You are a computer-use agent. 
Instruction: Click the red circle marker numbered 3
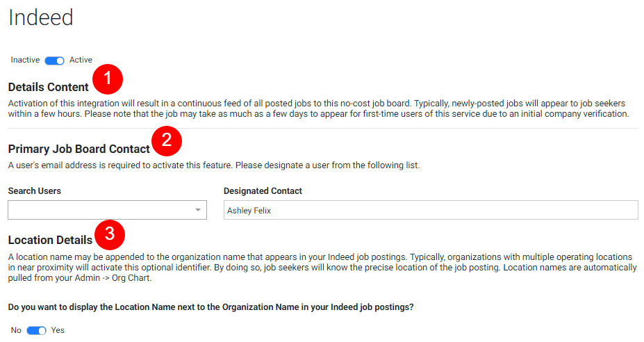pyautogui.click(x=110, y=232)
